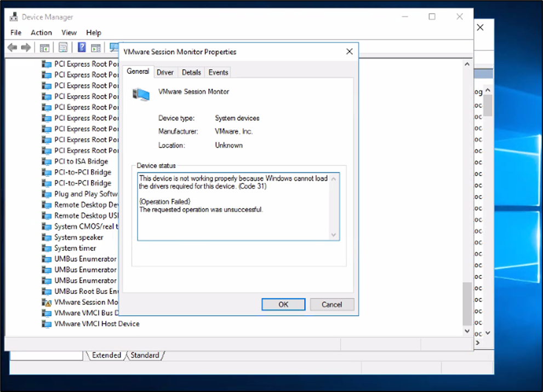This screenshot has width=543, height=392.
Task: Open the Action menu
Action: coord(41,32)
